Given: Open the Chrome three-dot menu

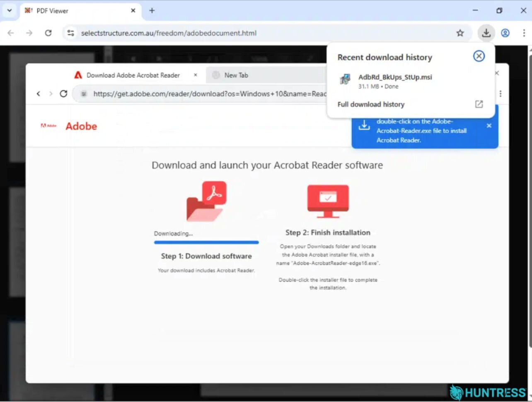Looking at the screenshot, I should coord(524,33).
